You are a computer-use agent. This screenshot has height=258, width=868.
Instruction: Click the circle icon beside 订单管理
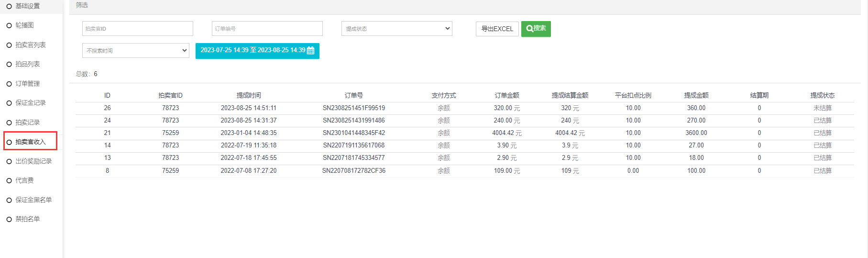[9, 84]
